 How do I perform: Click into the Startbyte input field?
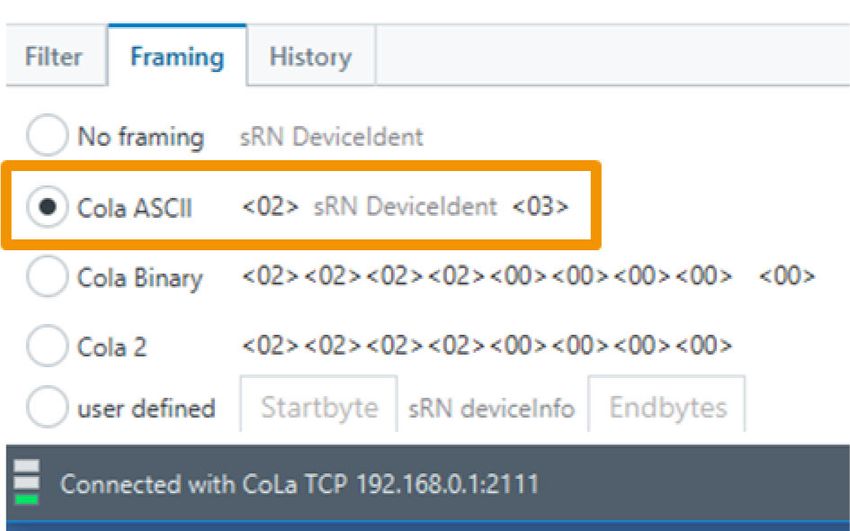click(319, 406)
